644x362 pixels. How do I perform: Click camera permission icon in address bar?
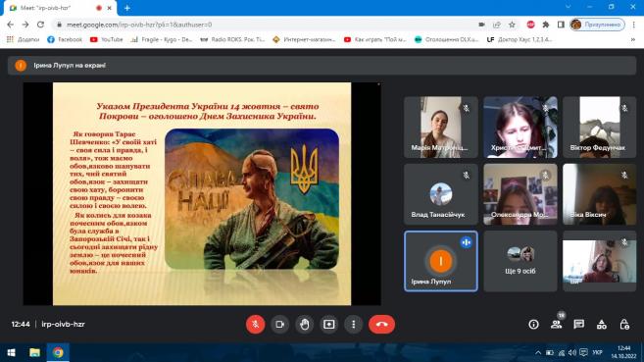tap(481, 25)
